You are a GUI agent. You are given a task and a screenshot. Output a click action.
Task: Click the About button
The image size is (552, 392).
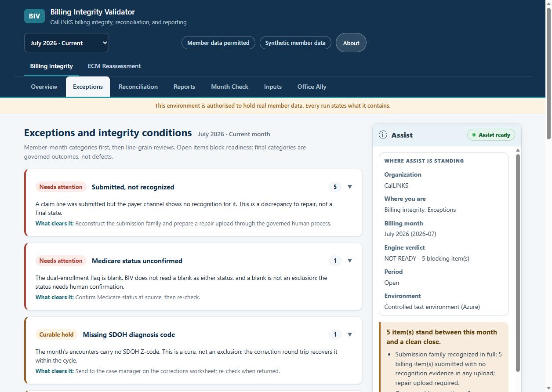[x=351, y=43]
